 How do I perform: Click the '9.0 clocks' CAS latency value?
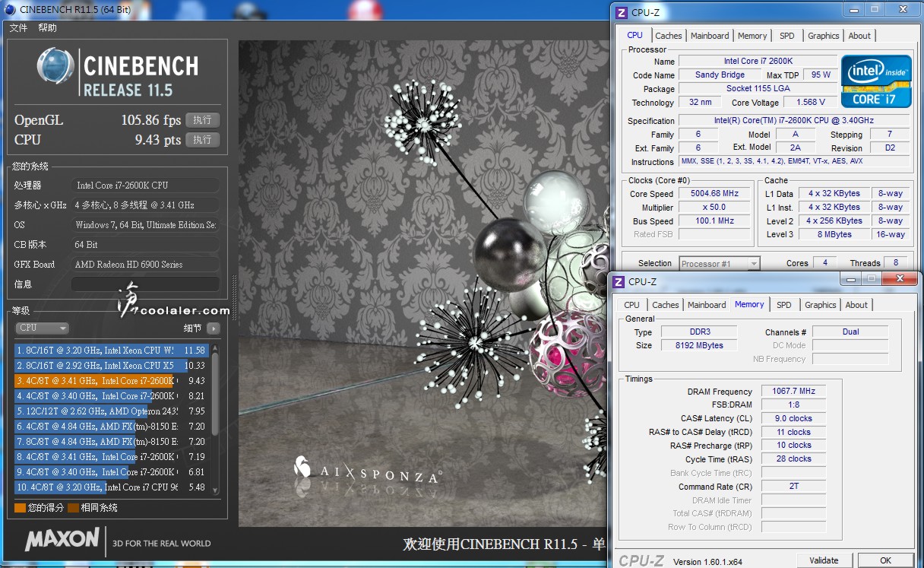793,418
